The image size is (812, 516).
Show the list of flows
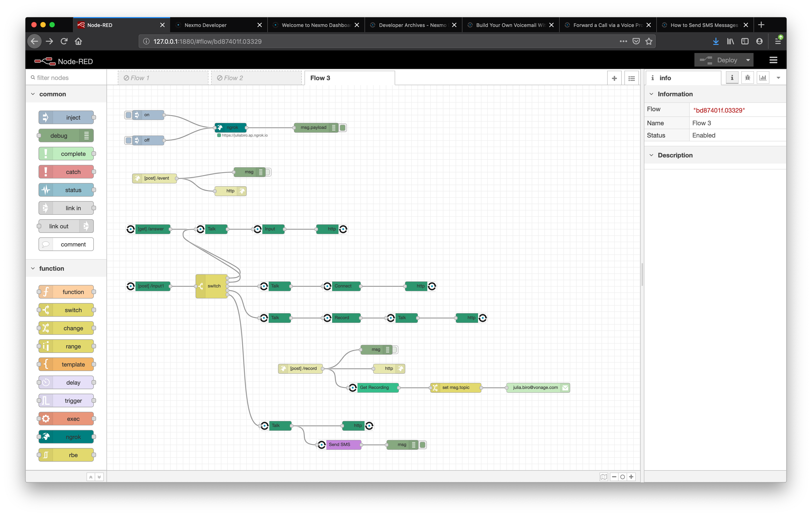tap(632, 78)
